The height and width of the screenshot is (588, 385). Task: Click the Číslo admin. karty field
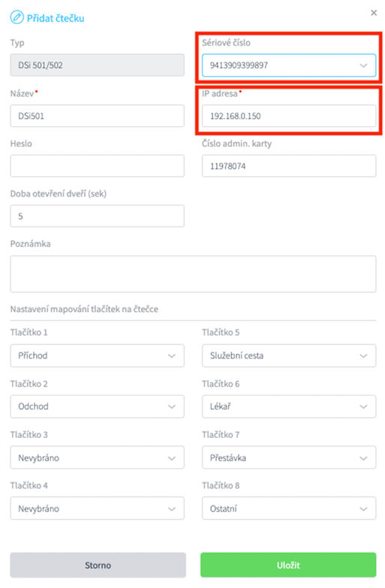288,166
